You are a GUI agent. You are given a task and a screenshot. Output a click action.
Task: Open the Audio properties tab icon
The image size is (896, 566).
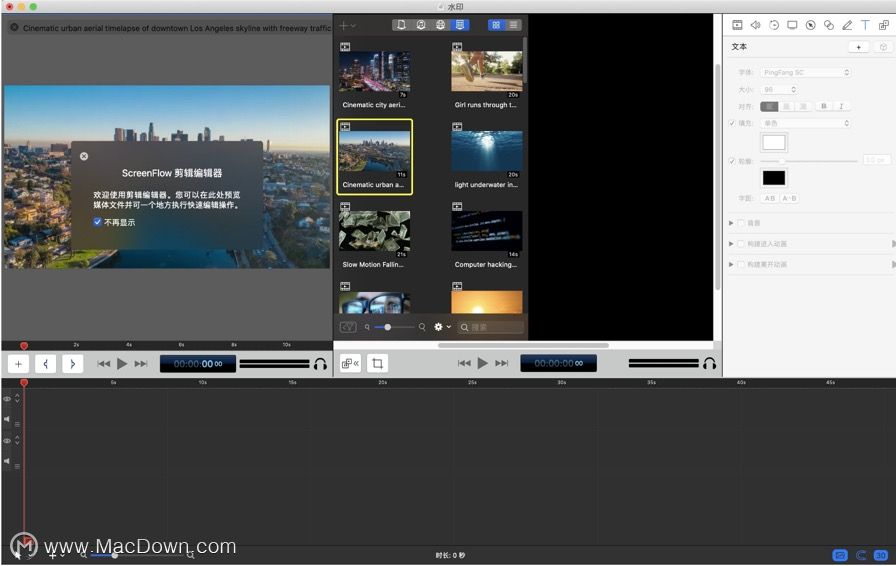[755, 25]
